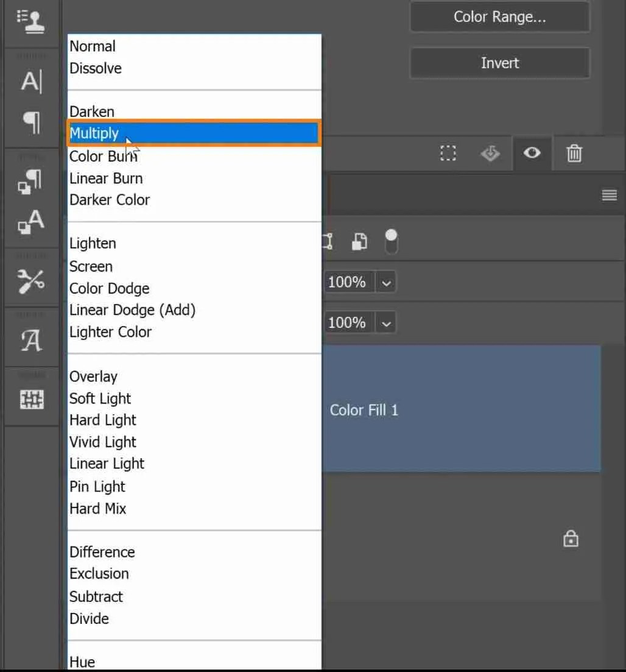Flip the toggle switch in the Properties bar
The image size is (626, 672).
[391, 241]
